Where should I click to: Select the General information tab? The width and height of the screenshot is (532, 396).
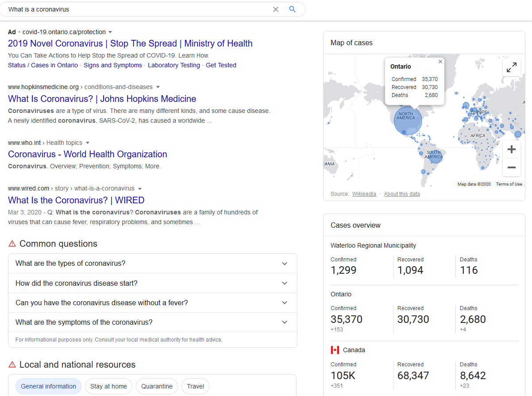(x=49, y=386)
